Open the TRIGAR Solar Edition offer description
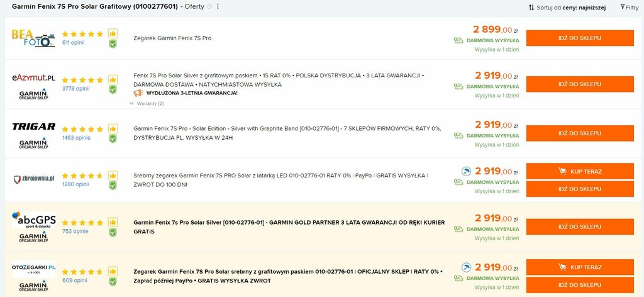Viewport: 644px width, 297px height. [x=287, y=133]
